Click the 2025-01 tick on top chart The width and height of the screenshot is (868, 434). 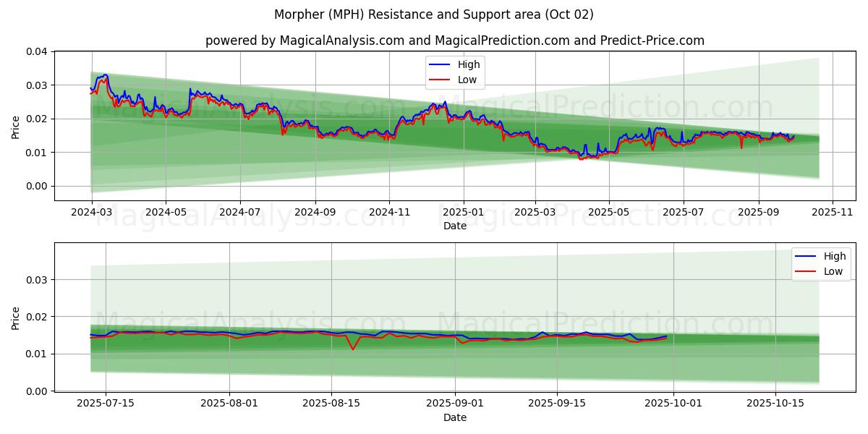tap(463, 213)
